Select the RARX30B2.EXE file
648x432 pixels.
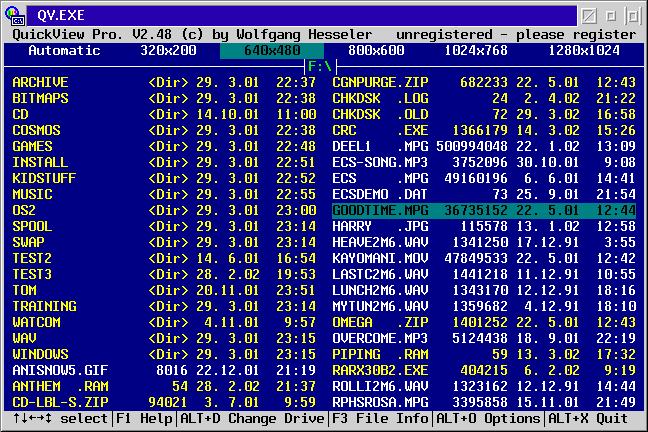484,370
